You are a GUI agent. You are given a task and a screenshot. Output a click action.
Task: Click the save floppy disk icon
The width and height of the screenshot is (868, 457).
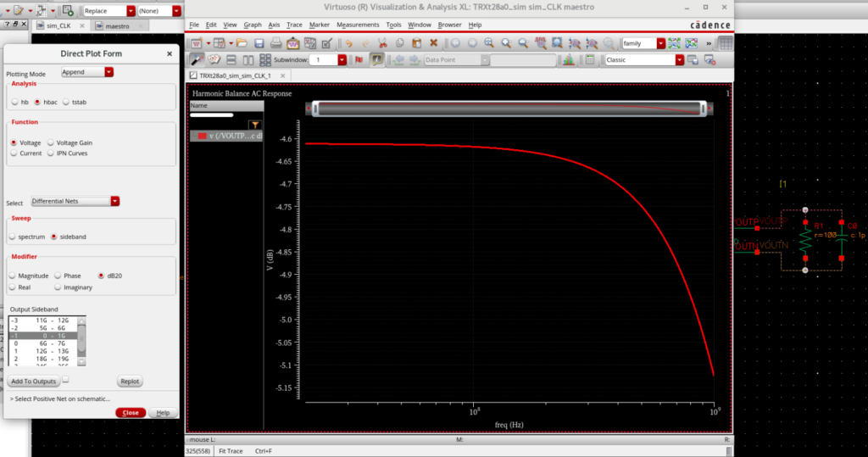(x=259, y=43)
